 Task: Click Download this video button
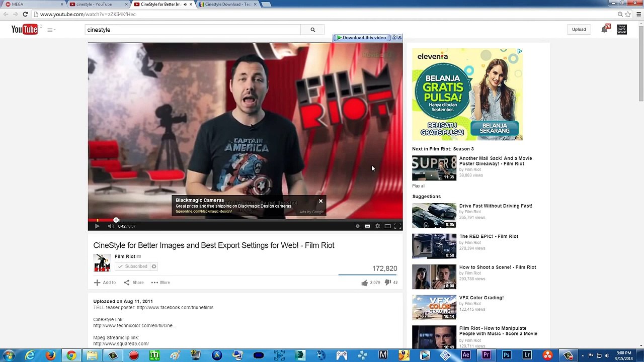pyautogui.click(x=361, y=38)
